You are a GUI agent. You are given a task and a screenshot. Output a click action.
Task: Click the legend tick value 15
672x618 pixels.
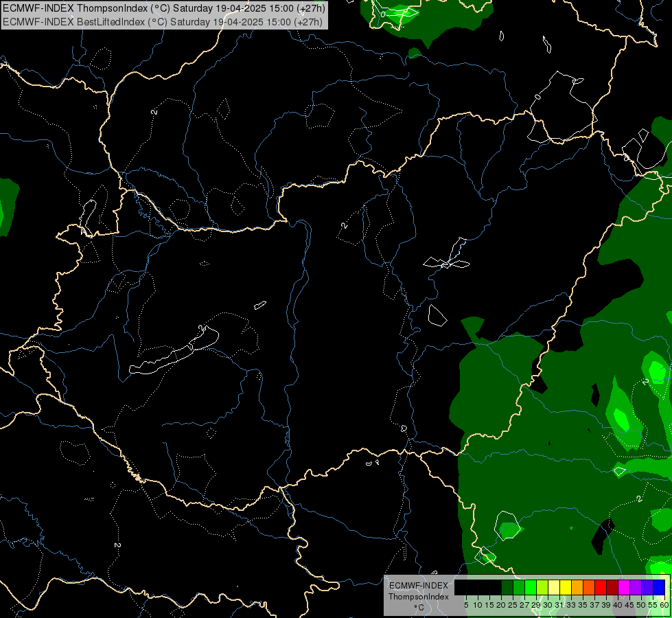coord(489,605)
